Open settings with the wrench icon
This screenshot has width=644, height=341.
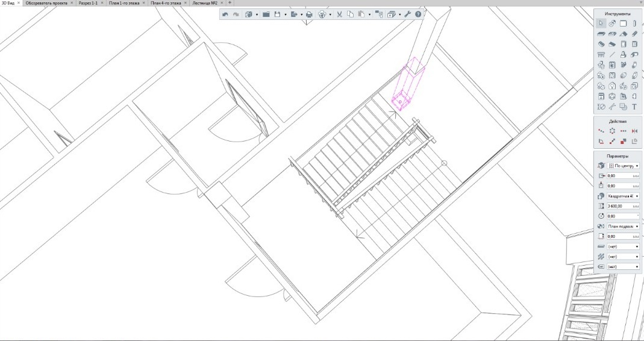pyautogui.click(x=407, y=14)
